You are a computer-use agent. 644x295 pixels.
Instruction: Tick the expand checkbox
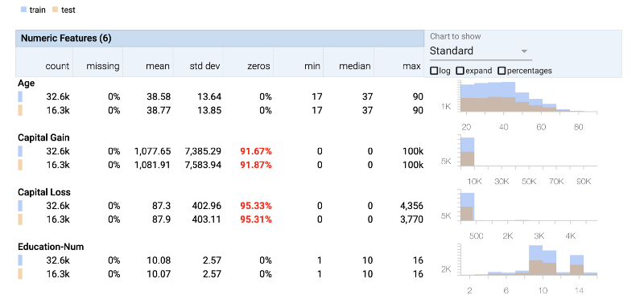(460, 71)
